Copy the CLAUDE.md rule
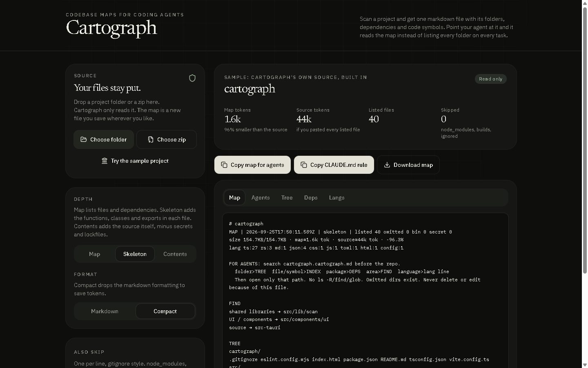 [x=334, y=165]
